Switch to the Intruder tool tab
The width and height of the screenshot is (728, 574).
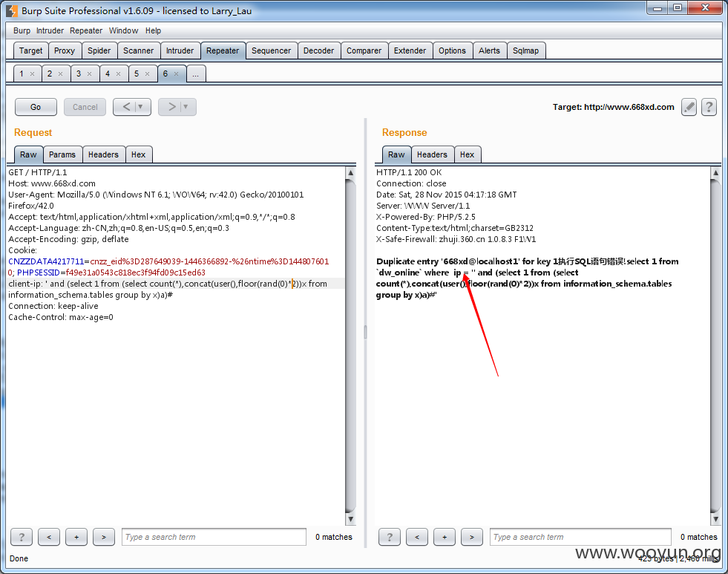pos(180,50)
